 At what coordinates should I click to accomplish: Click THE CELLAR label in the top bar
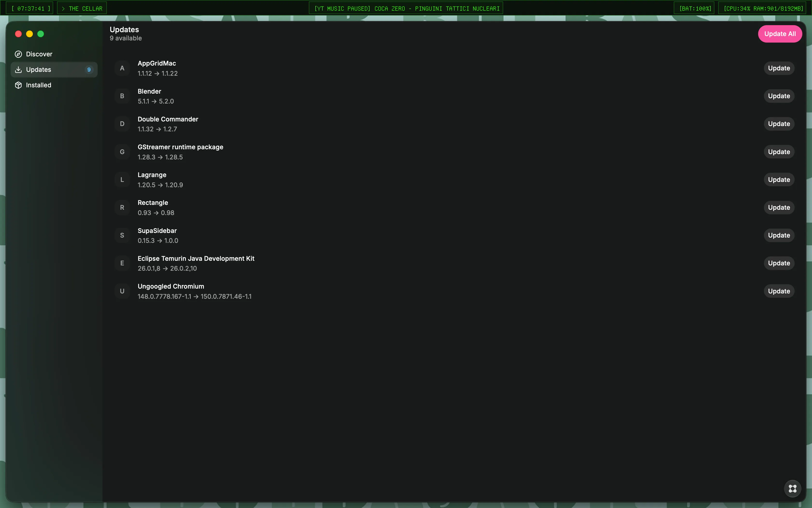click(82, 8)
